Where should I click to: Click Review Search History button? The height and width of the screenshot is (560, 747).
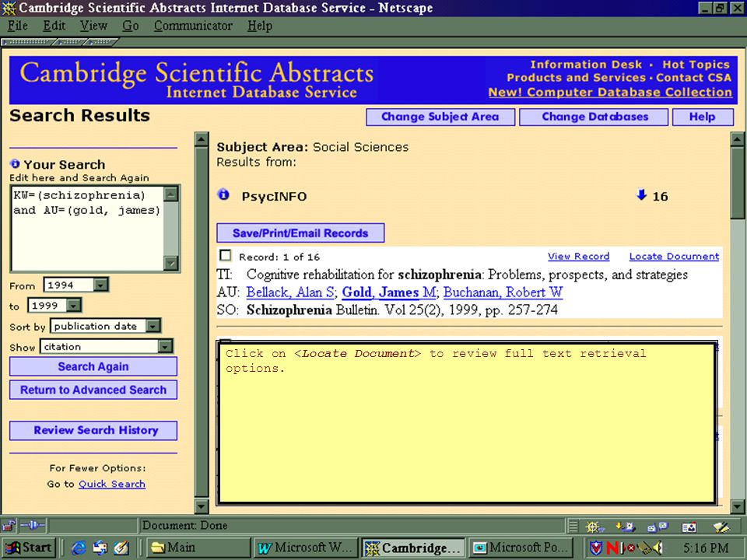click(93, 430)
